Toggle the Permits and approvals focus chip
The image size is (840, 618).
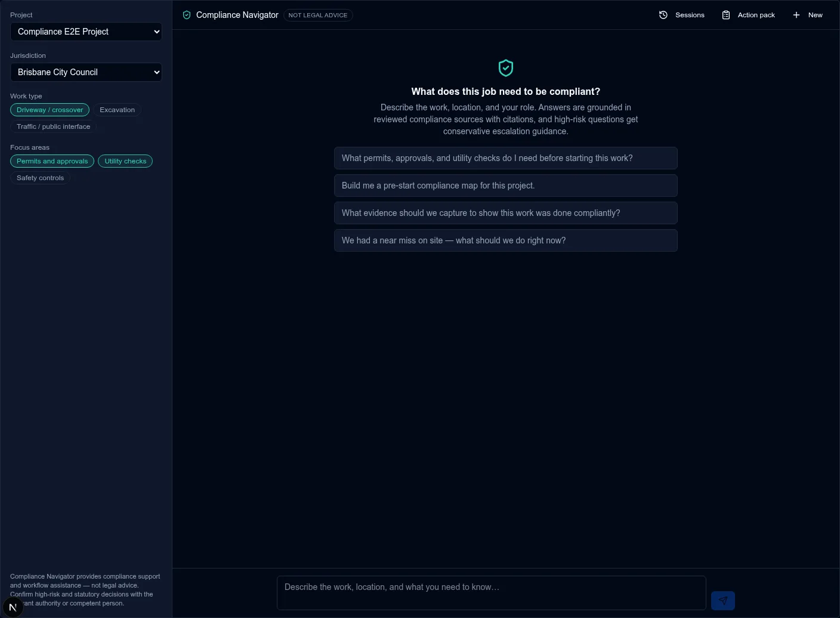click(52, 161)
